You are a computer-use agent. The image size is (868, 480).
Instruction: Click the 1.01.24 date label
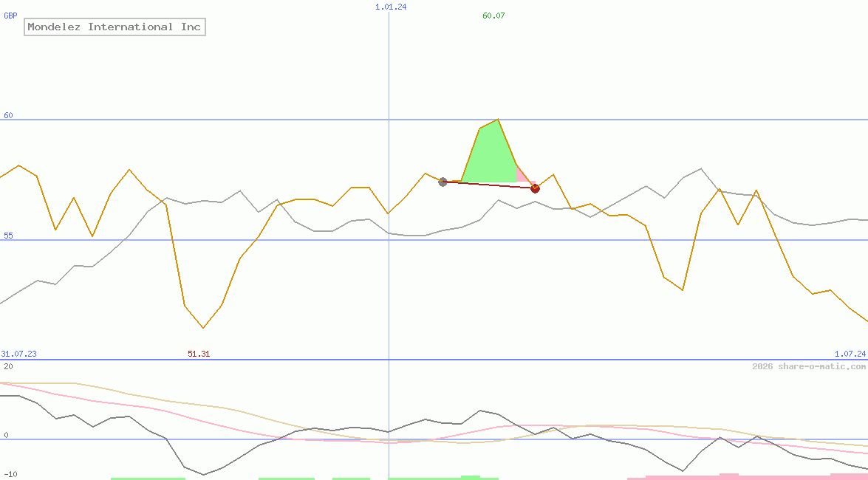(391, 7)
